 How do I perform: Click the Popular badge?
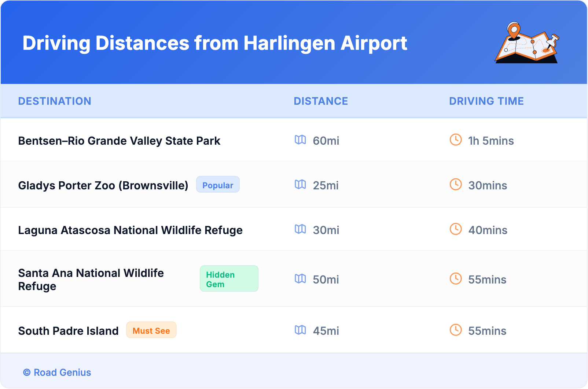point(218,185)
